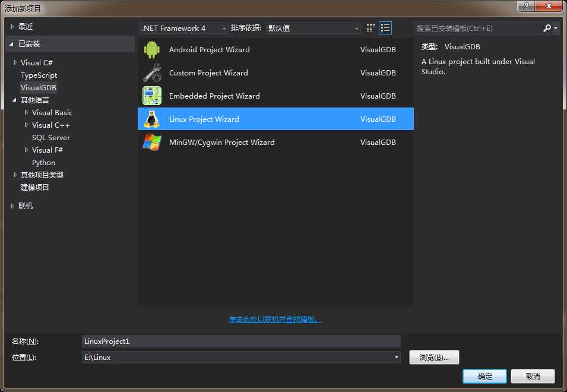Select Python in the template tree
Viewport: 567px width, 392px height.
[x=43, y=162]
